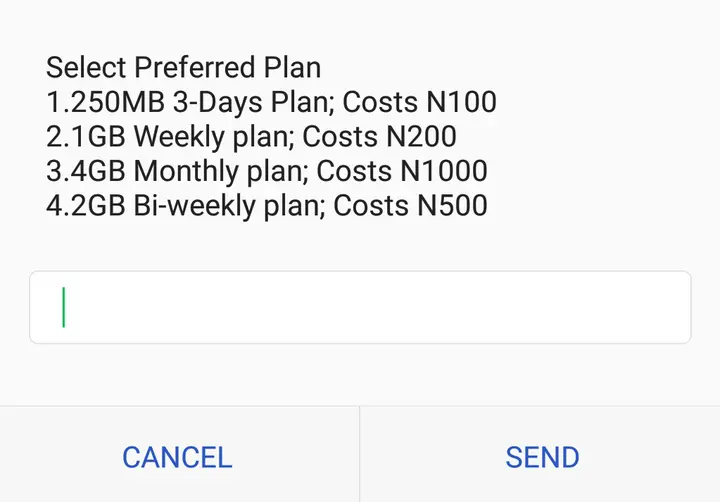Click the 1GB Weekly plan line
The height and width of the screenshot is (502, 720).
pyautogui.click(x=251, y=136)
